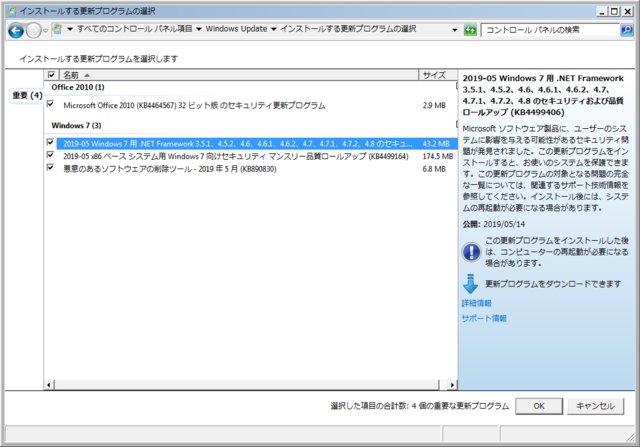Click the 6.8 MB size cell
The height and width of the screenshot is (447, 640).
tap(434, 169)
